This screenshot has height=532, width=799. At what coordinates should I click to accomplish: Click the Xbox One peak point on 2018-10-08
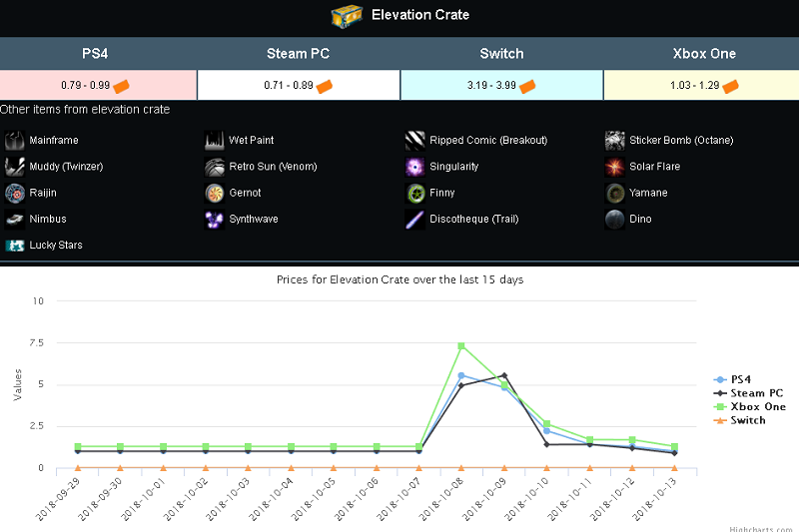[461, 346]
